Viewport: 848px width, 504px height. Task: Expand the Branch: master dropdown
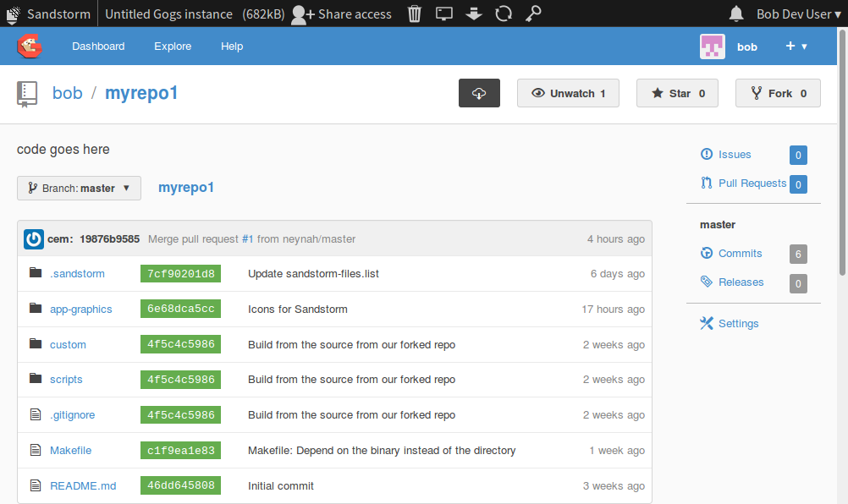point(79,188)
